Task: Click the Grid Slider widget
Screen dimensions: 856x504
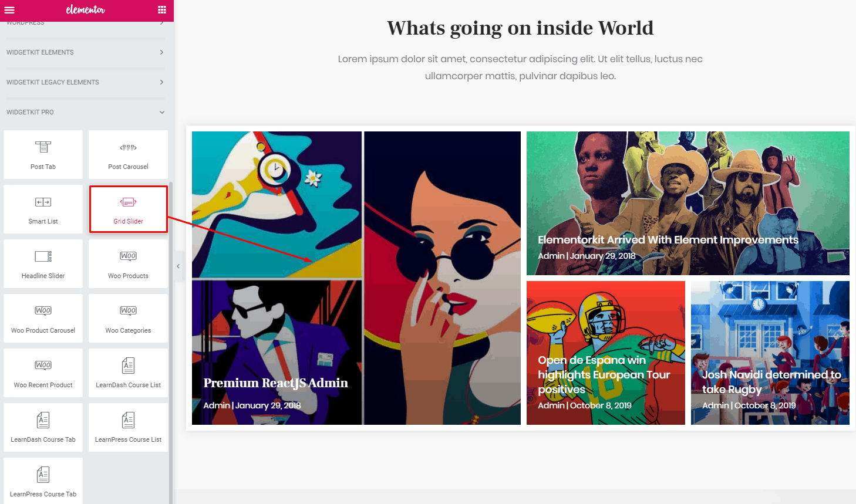Action: 128,209
